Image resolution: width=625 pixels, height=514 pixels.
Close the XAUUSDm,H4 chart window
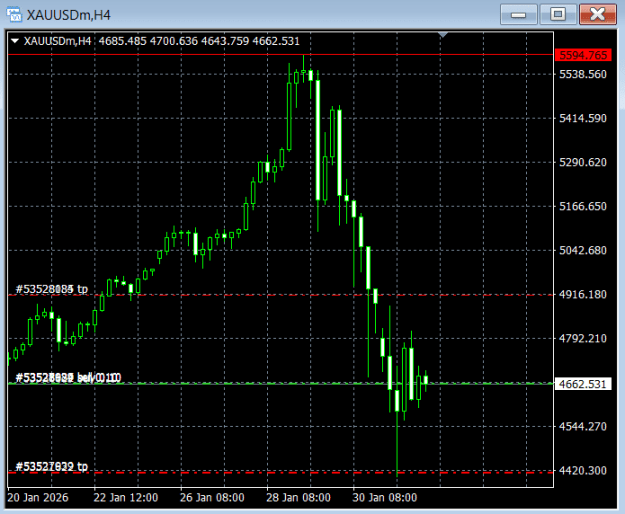coord(598,15)
